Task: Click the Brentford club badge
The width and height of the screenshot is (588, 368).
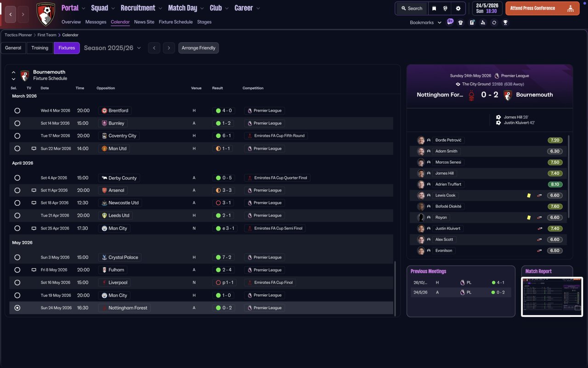Action: (x=104, y=111)
